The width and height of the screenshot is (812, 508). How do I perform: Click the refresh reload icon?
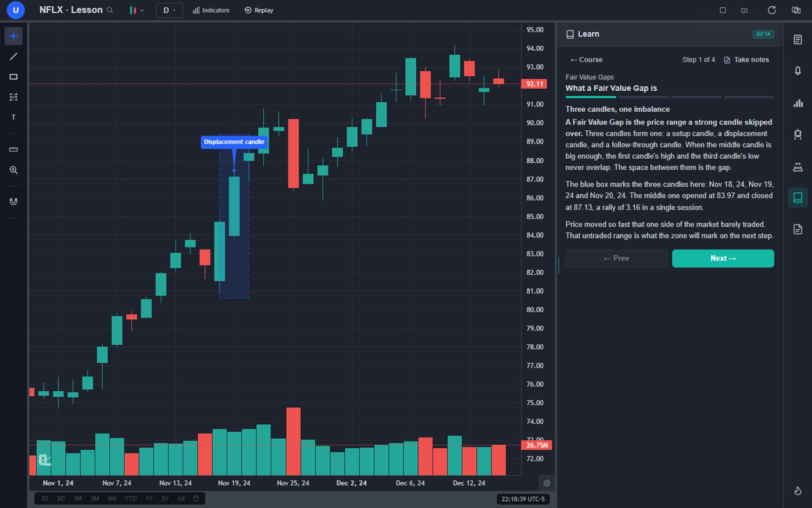click(772, 10)
